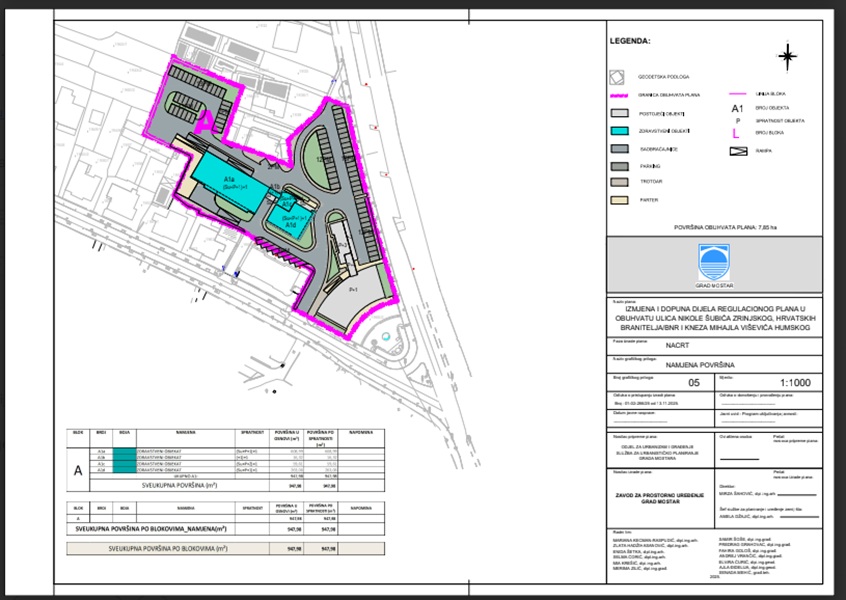Click the Geodetska podloga legend symbol
This screenshot has width=846, height=600.
tap(619, 76)
